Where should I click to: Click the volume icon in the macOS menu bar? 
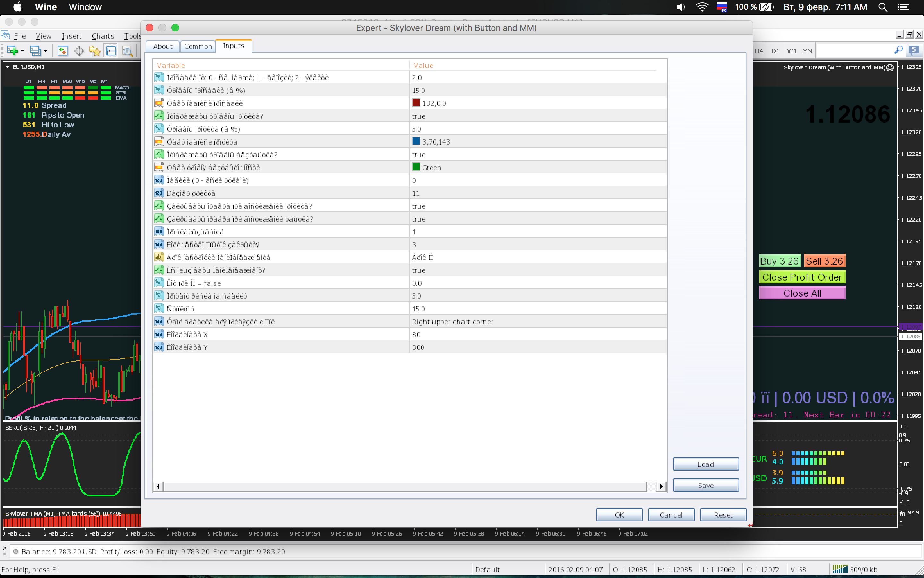coord(680,7)
